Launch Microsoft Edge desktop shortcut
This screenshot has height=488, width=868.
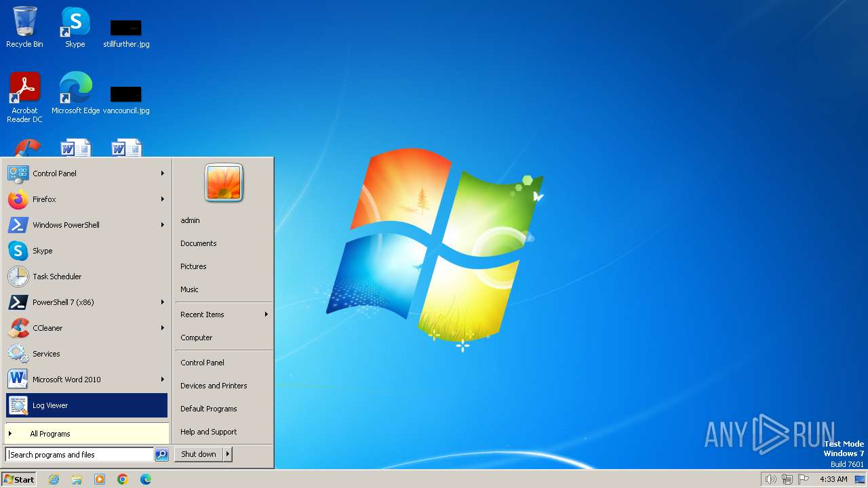point(75,93)
